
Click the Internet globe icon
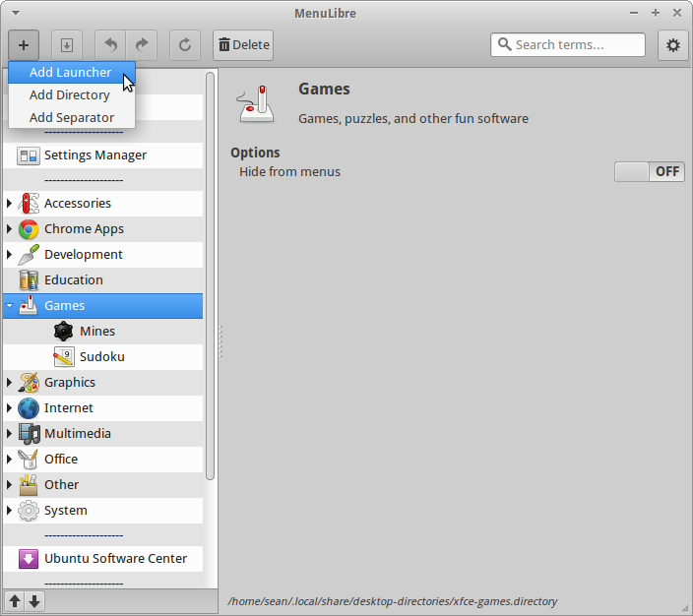click(29, 408)
